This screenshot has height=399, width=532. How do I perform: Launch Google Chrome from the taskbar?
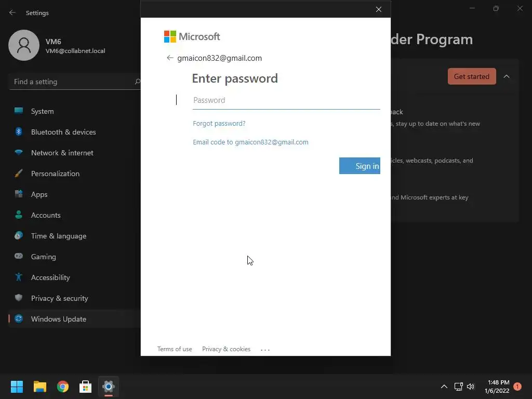pos(63,387)
